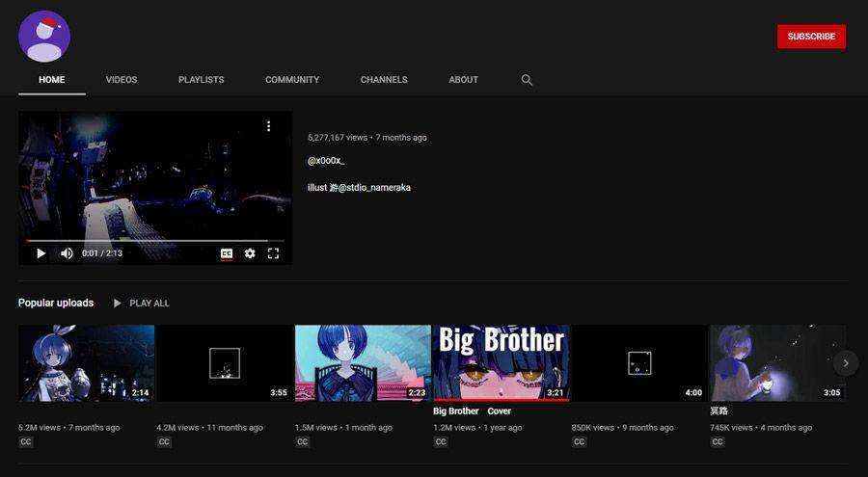
Task: Play the featured video
Action: [41, 253]
